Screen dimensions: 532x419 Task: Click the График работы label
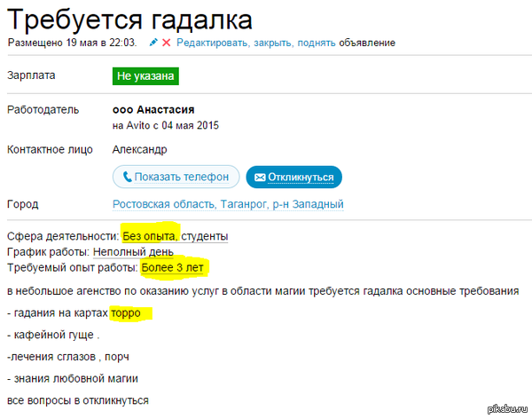(49, 252)
